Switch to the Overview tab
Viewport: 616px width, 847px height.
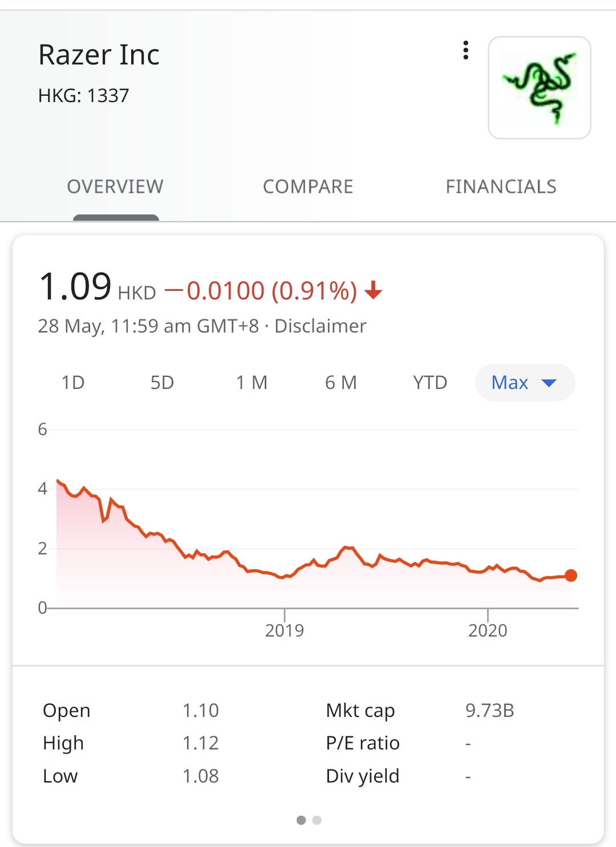(115, 187)
